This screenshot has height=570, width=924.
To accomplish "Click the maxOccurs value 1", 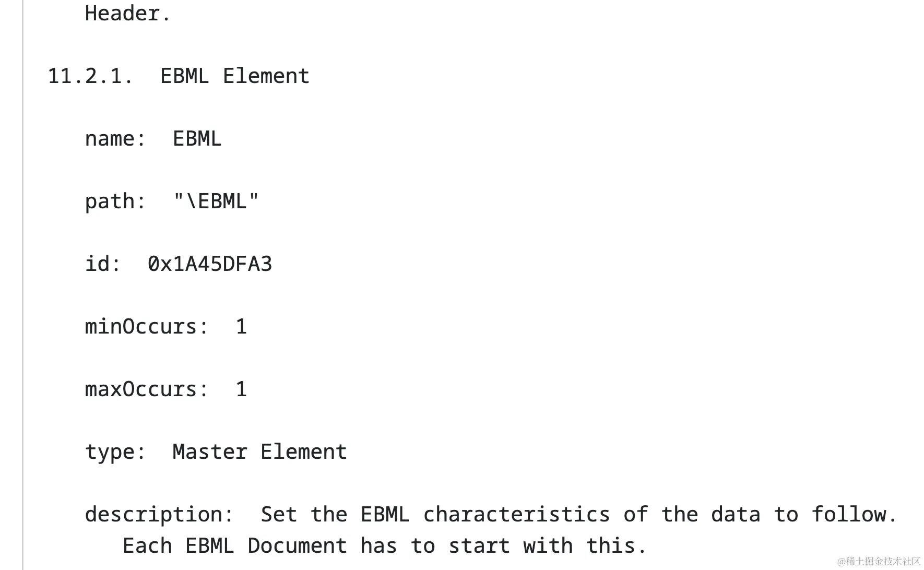I will click(x=241, y=389).
